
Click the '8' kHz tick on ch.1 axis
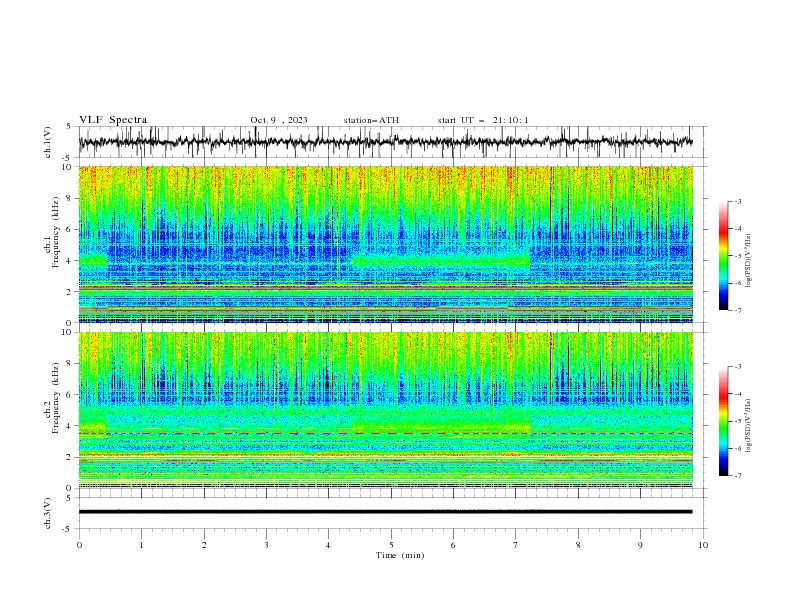pyautogui.click(x=70, y=198)
